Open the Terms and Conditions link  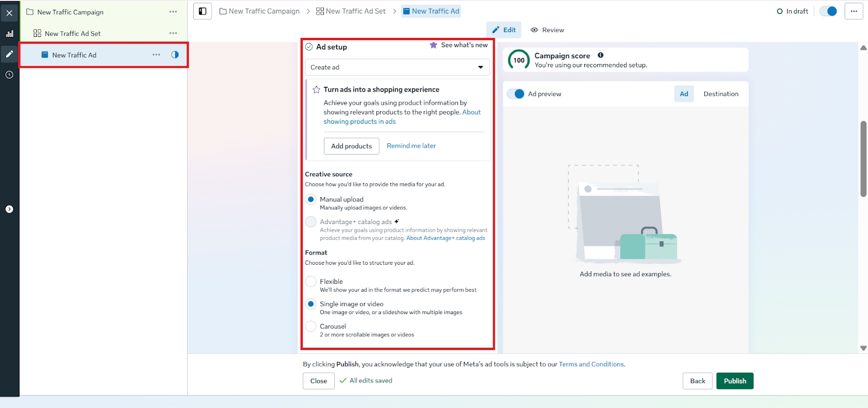point(591,365)
